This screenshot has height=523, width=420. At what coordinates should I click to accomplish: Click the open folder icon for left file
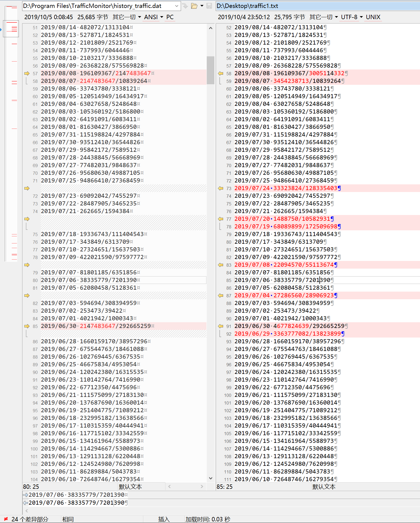pos(194,6)
